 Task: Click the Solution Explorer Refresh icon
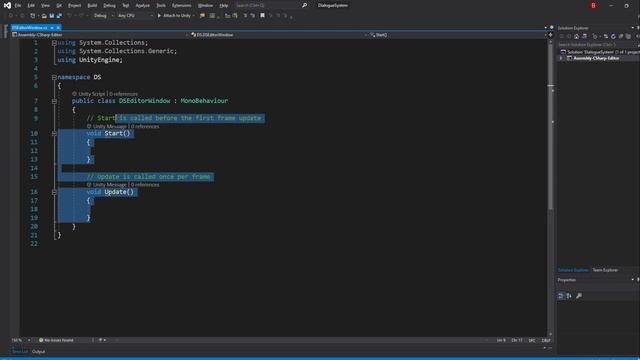tap(613, 36)
